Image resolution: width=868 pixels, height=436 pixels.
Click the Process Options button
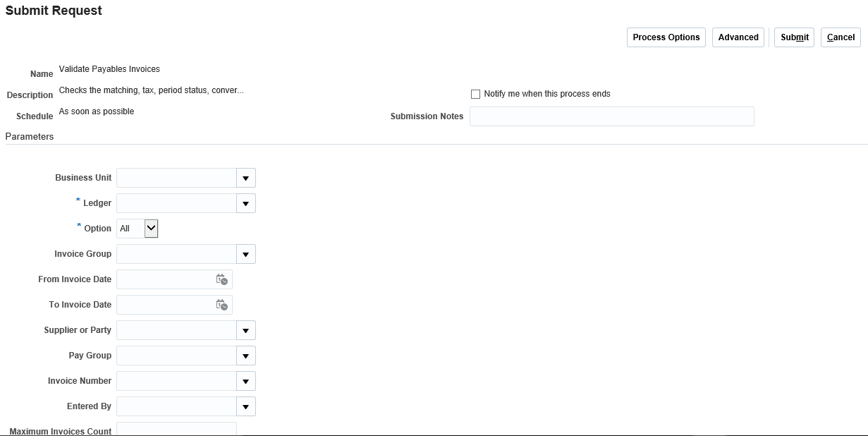pos(665,37)
